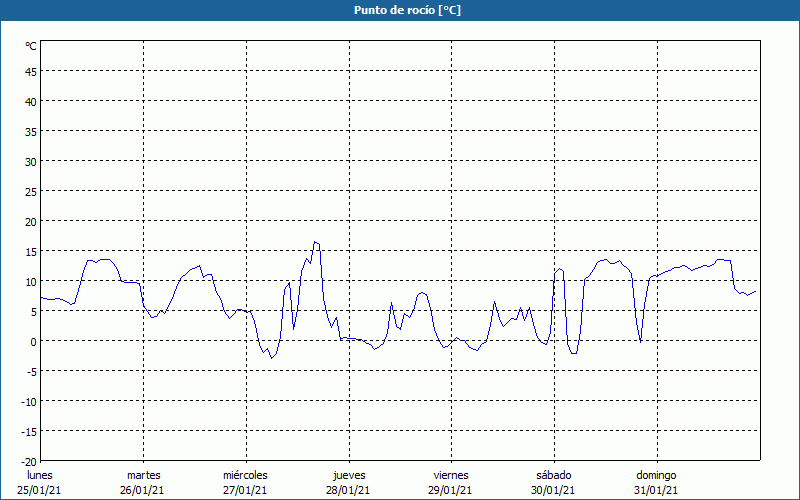Click the "Punto de rocío [°C]" chart title
The height and width of the screenshot is (500, 800).
click(x=400, y=10)
